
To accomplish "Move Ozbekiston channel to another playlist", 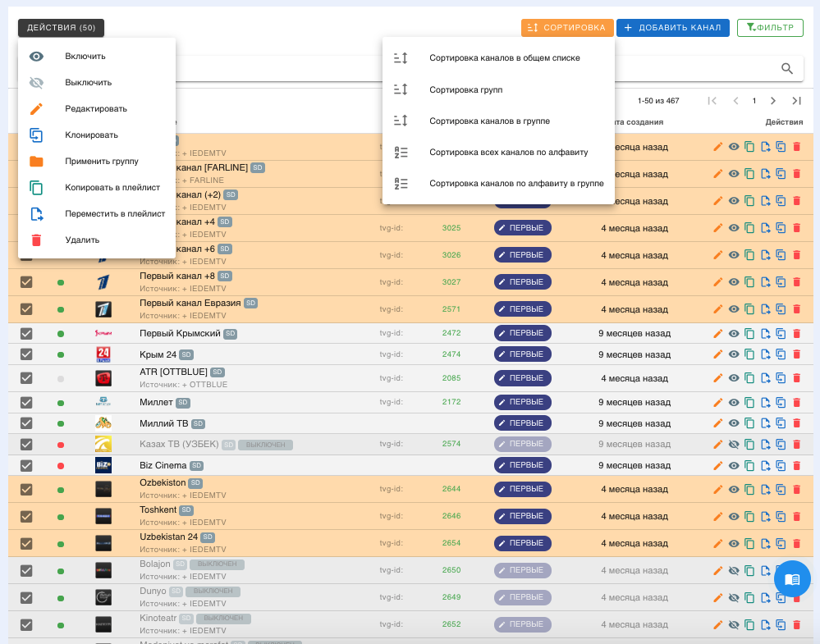I will (x=765, y=490).
